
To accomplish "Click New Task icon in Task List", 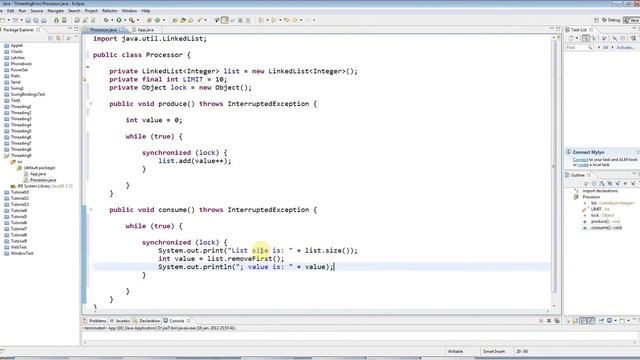I will [x=571, y=38].
